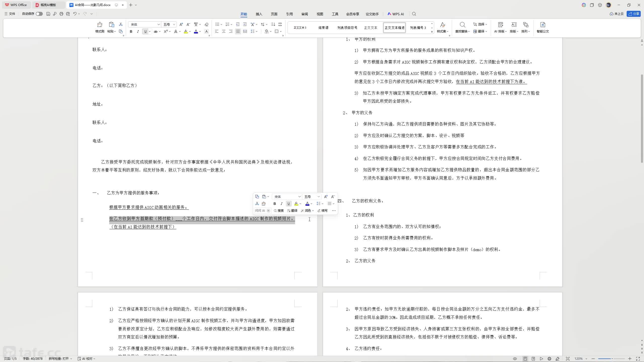This screenshot has height=362, width=644.
Task: Click the 未上云 cloud status button
Action: [617, 14]
